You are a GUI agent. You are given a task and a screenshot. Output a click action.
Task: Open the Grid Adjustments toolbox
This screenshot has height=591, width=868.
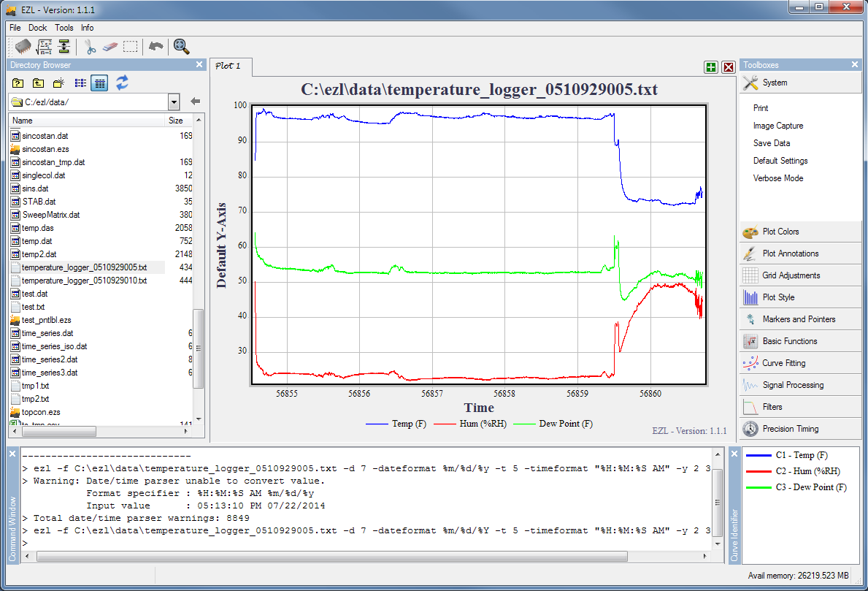[800, 275]
